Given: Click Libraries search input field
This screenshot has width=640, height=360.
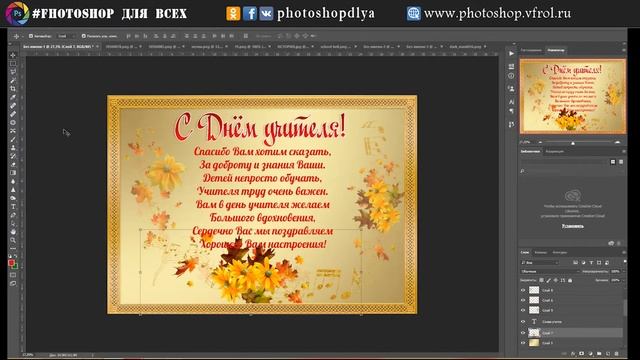Looking at the screenshot, I should tap(571, 171).
